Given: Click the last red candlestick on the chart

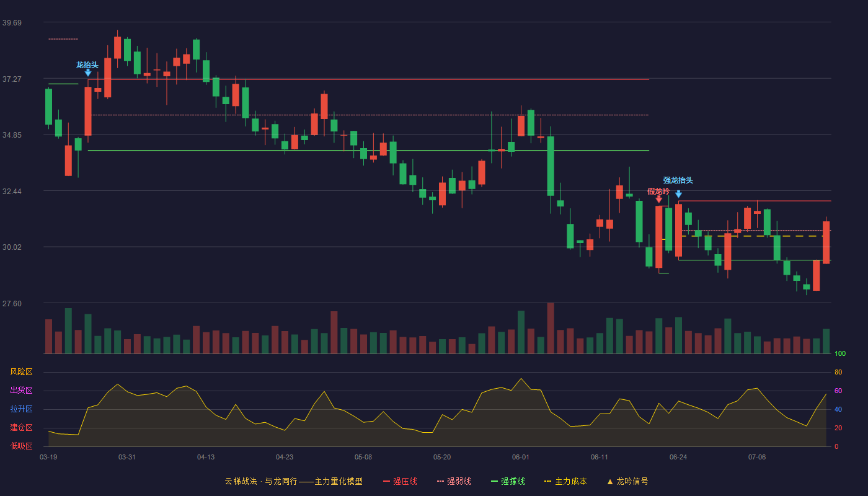Looking at the screenshot, I should click(x=826, y=242).
